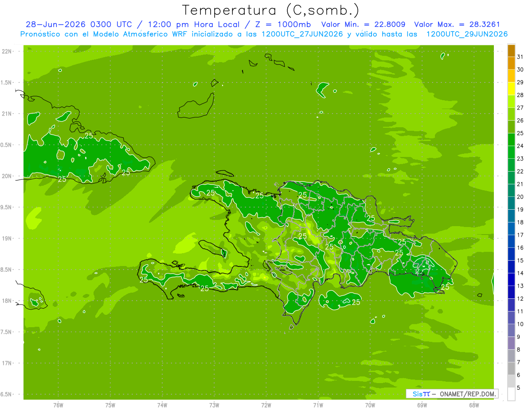Click the '20' label on the color scale
The height and width of the screenshot is (411, 532).
click(x=520, y=197)
